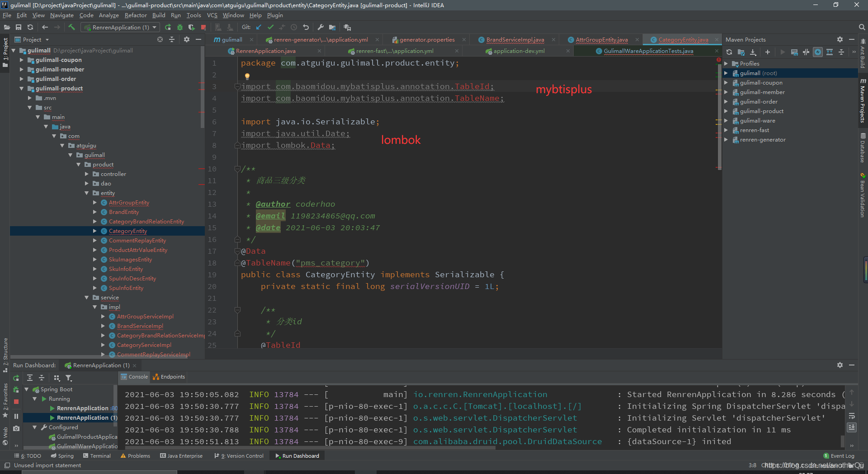Open 9: Version Control tool window
Image resolution: width=868 pixels, height=474 pixels.
(239, 456)
